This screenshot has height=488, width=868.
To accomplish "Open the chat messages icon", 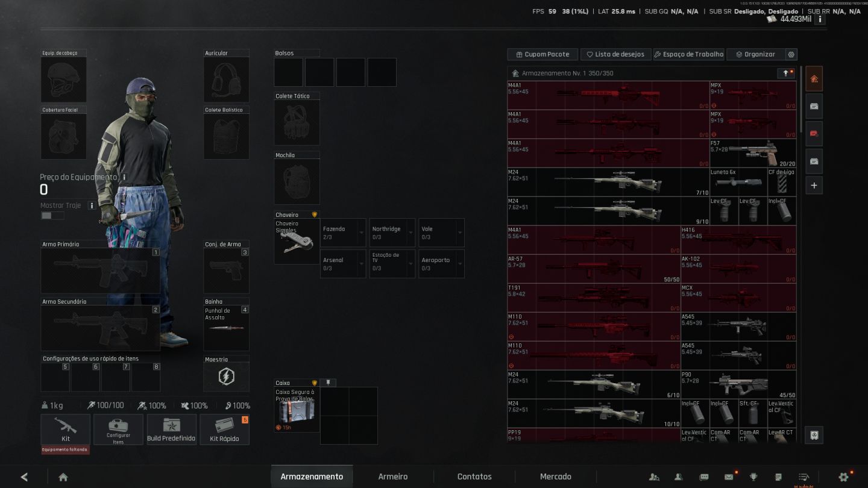I will [x=703, y=477].
